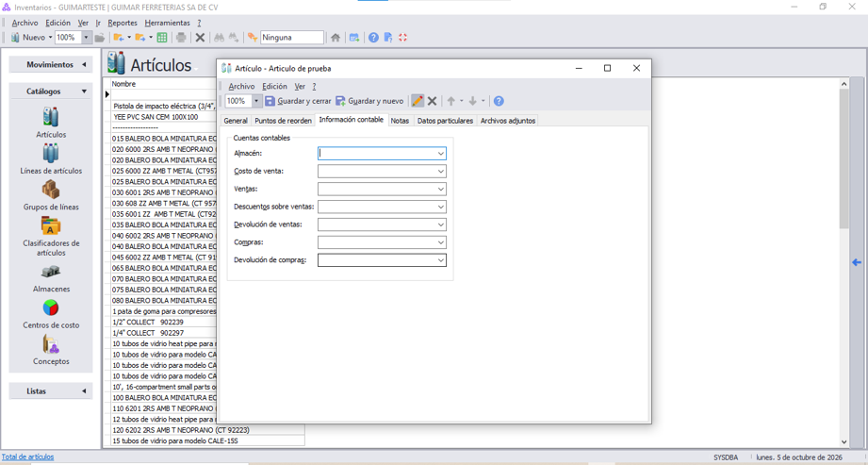Open the Edición menu in article window
This screenshot has height=465, width=868.
[274, 87]
